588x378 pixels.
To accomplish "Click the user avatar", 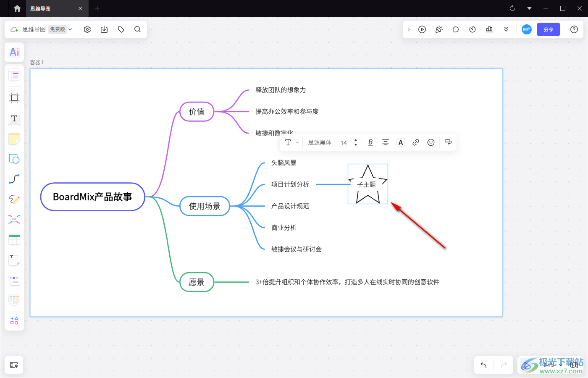I will click(527, 29).
